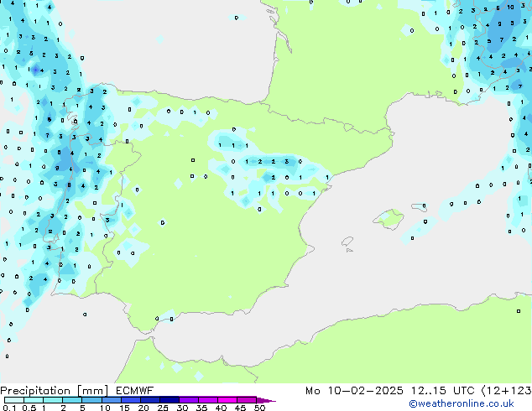Click the '40' legend scale label
This screenshot has width=532, height=411.
pos(221,408)
